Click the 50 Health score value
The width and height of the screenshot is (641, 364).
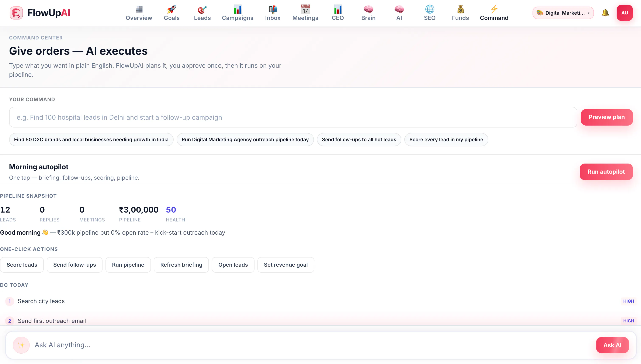171,210
